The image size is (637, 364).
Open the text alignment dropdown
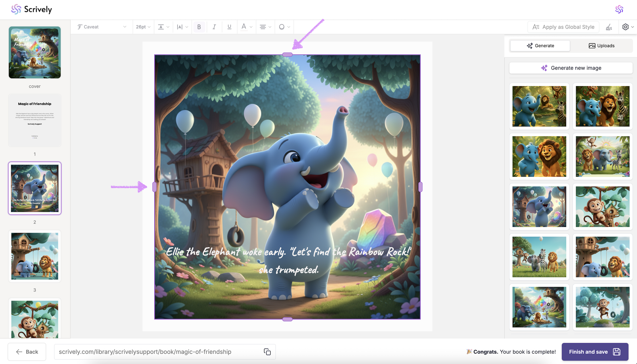tap(265, 27)
